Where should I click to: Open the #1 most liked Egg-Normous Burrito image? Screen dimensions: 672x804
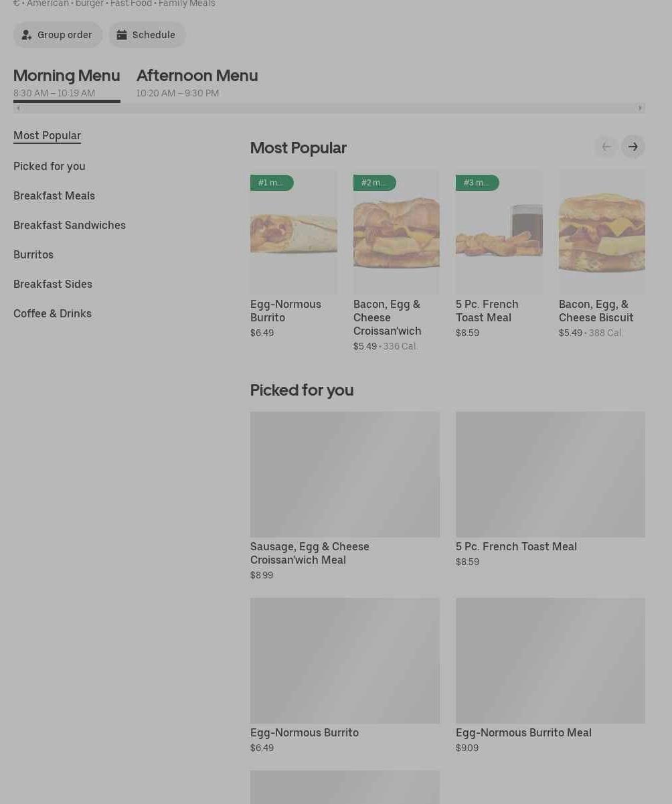(x=293, y=232)
